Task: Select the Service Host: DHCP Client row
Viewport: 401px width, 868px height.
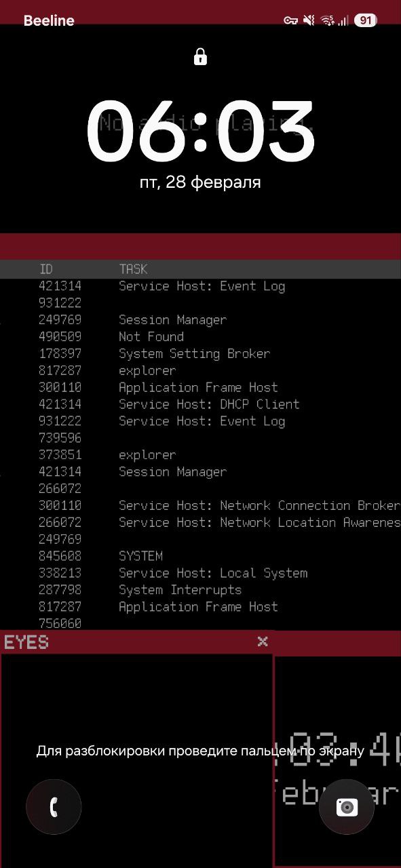Action: click(x=200, y=404)
